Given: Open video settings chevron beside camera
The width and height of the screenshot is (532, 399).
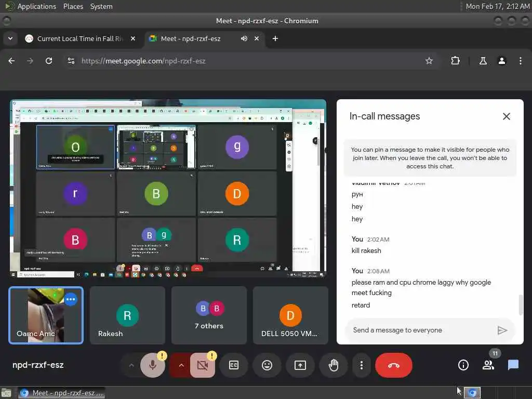Looking at the screenshot, I should pos(181,365).
